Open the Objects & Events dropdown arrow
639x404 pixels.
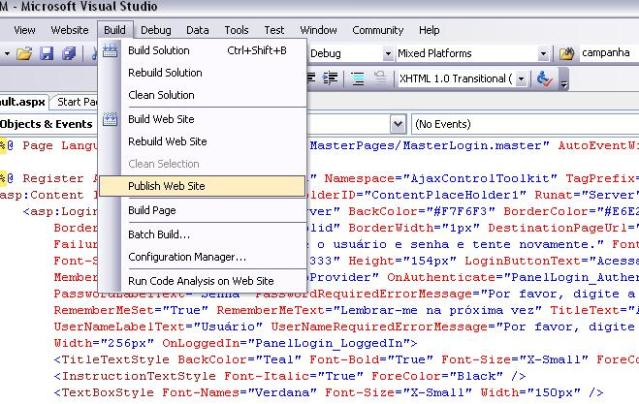tap(400, 125)
